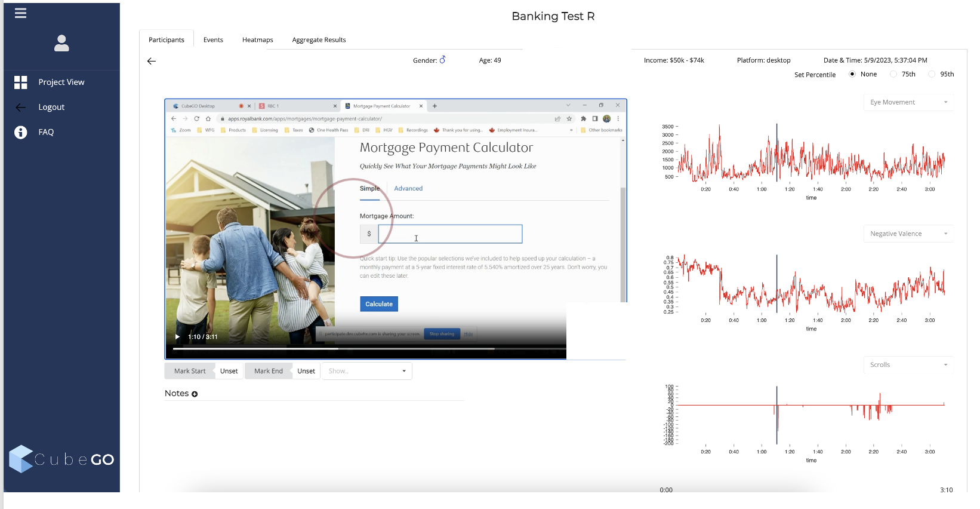Select the Mortgage Payment Calculator browser tab
The image size is (980, 509).
[384, 106]
